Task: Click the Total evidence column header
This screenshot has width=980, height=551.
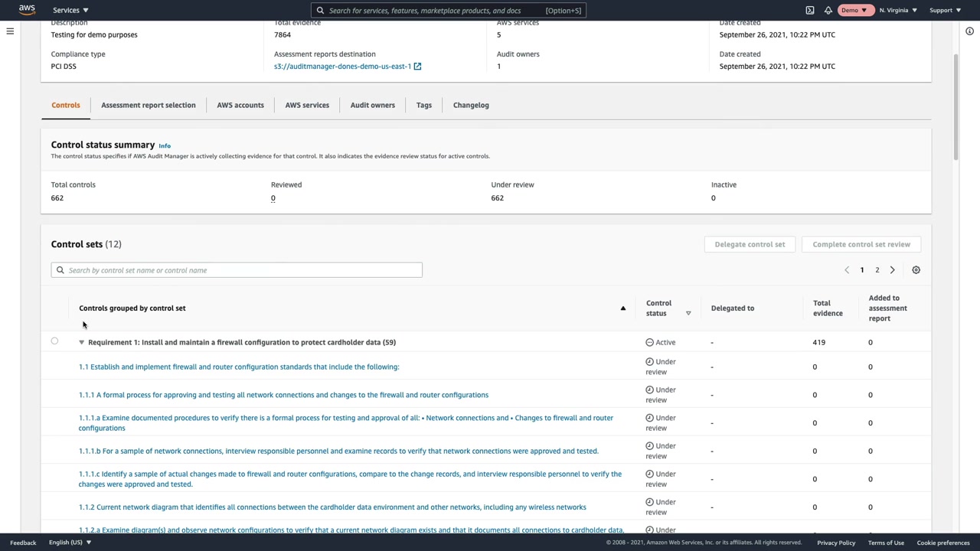Action: point(828,308)
